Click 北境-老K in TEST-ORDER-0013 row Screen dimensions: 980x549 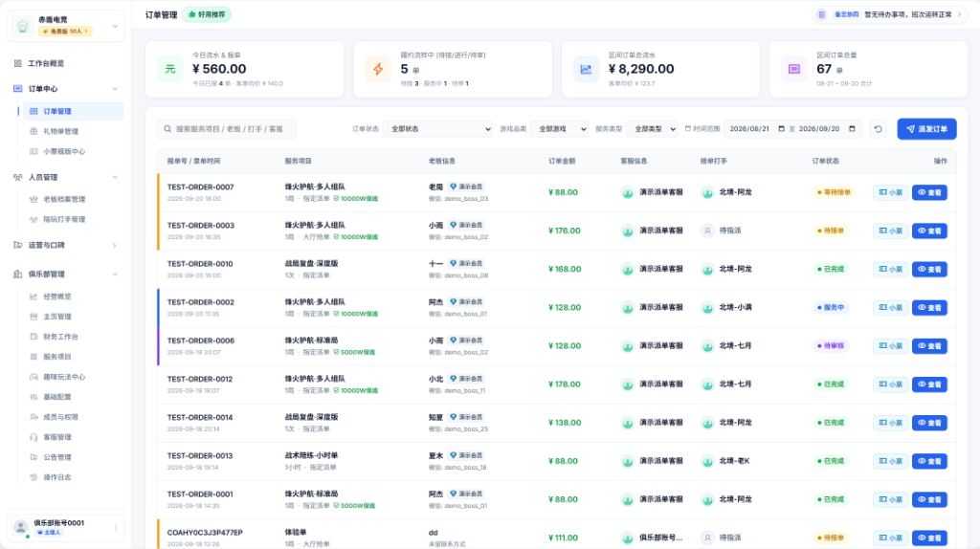click(x=734, y=461)
